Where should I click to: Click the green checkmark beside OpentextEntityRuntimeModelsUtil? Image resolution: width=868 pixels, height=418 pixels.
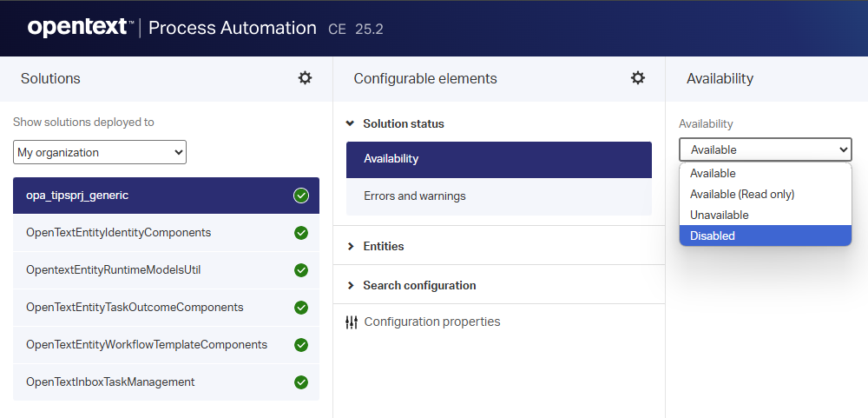301,270
